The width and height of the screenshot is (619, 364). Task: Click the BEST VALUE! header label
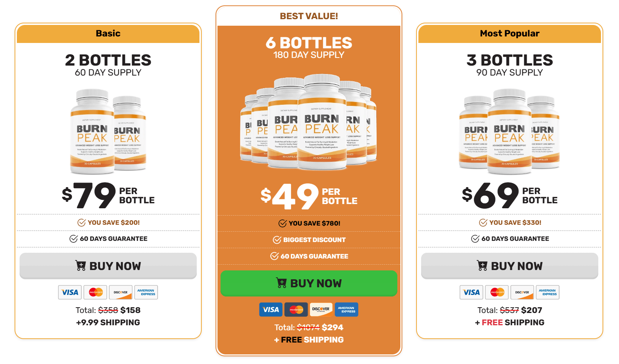[x=309, y=16]
